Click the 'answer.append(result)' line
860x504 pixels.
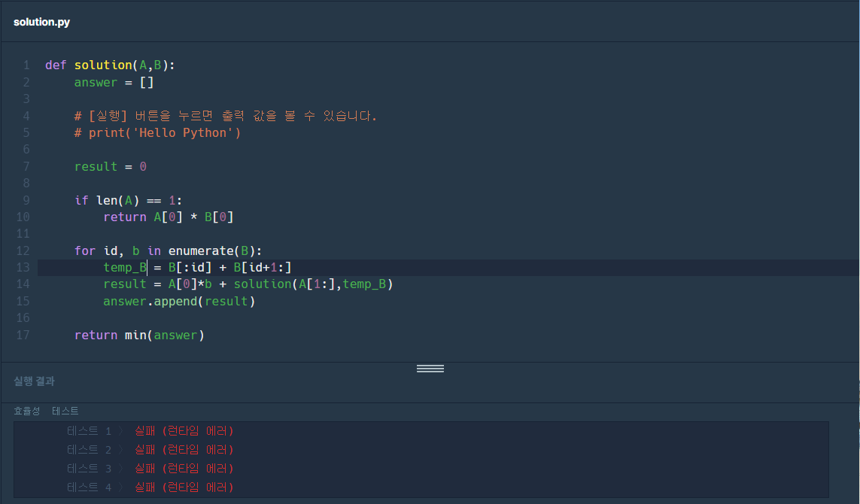tap(179, 301)
